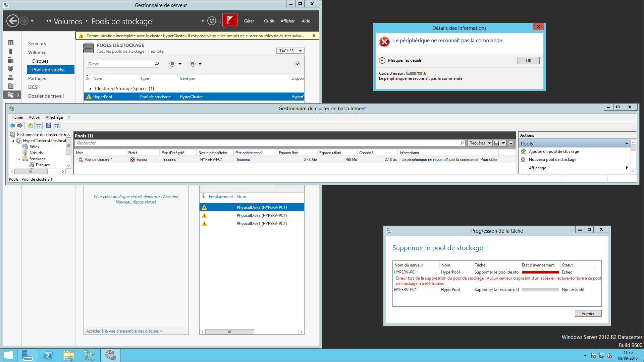This screenshot has width=644, height=362.
Task: Open the Action menu in cluster manager
Action: (34, 117)
